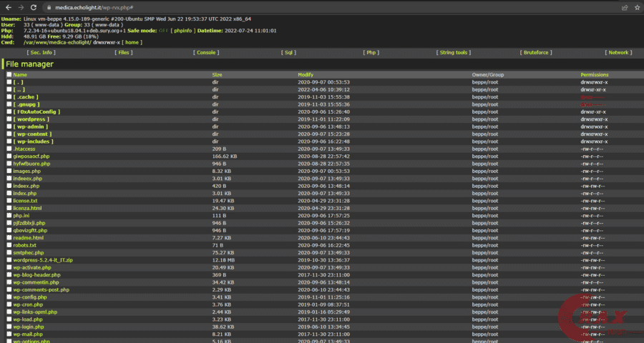Open the indeeex.php file
The height and width of the screenshot is (343, 644).
click(x=27, y=179)
